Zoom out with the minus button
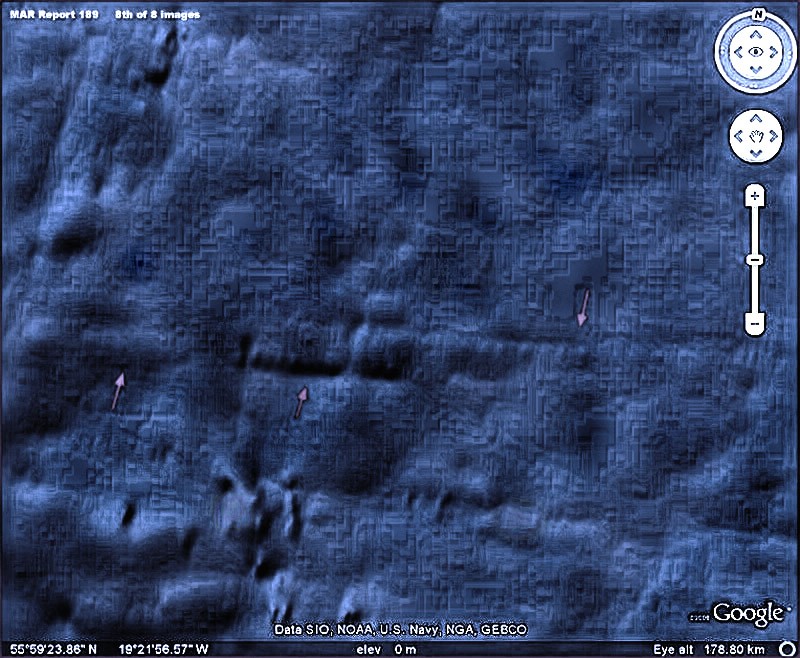The image size is (800, 658). coord(756,323)
